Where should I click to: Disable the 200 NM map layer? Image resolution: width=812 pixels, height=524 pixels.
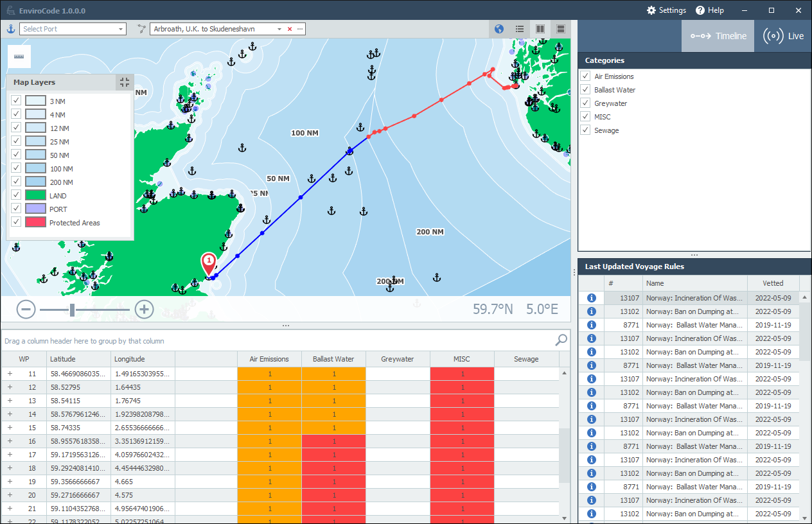[16, 182]
